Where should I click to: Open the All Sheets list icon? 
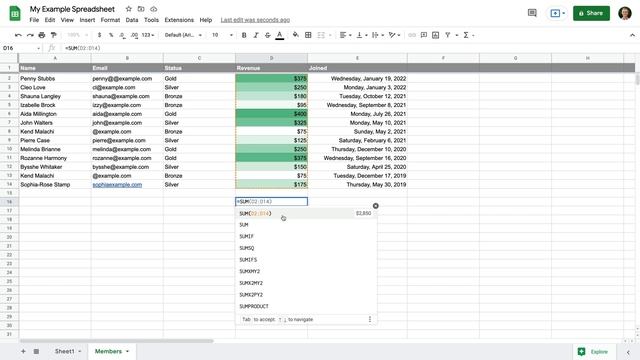click(x=36, y=351)
